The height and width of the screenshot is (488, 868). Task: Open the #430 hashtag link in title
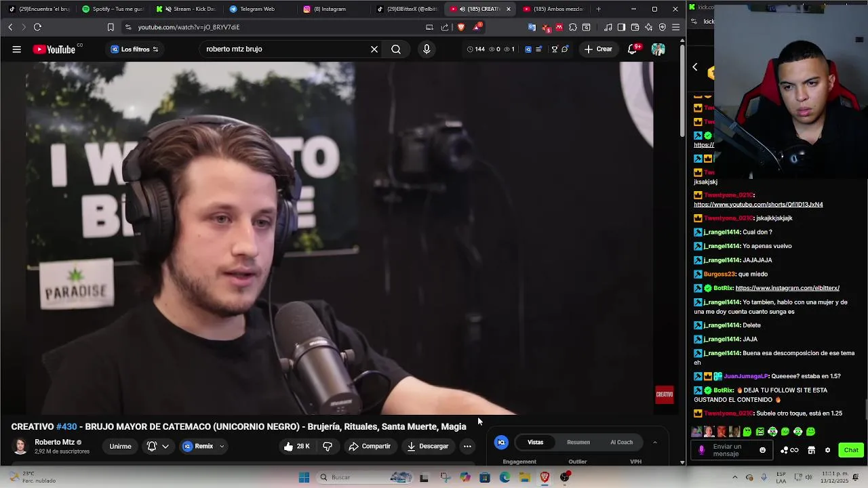coord(66,426)
